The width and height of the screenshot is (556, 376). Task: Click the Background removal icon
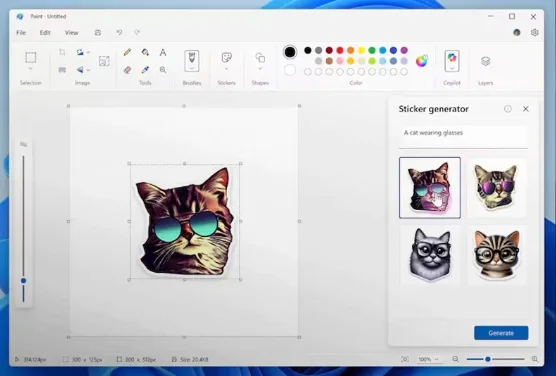tap(104, 61)
